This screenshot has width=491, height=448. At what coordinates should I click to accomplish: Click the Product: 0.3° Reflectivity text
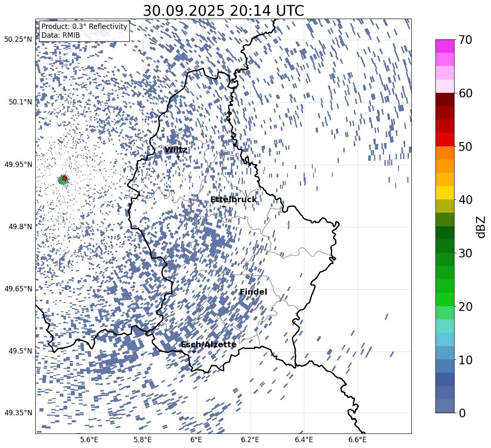coord(84,27)
